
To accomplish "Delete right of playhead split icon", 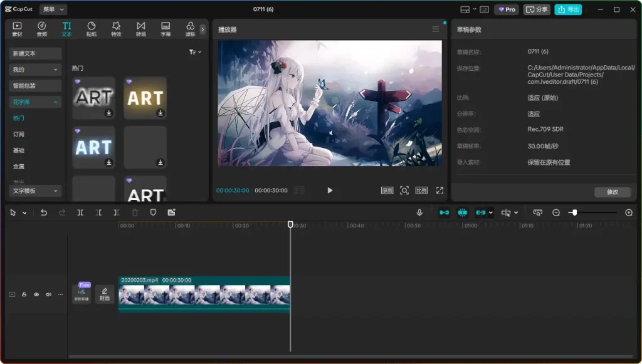I will tap(117, 212).
